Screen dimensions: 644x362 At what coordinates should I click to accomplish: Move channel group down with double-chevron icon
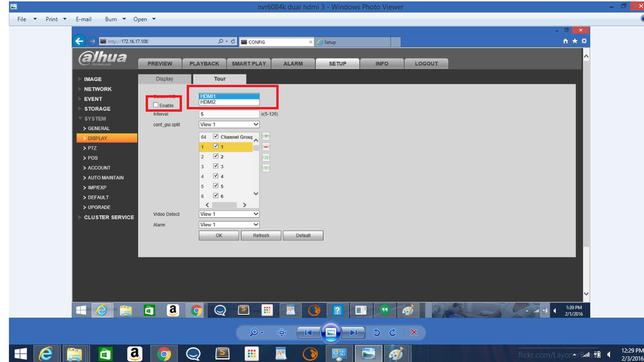[266, 168]
